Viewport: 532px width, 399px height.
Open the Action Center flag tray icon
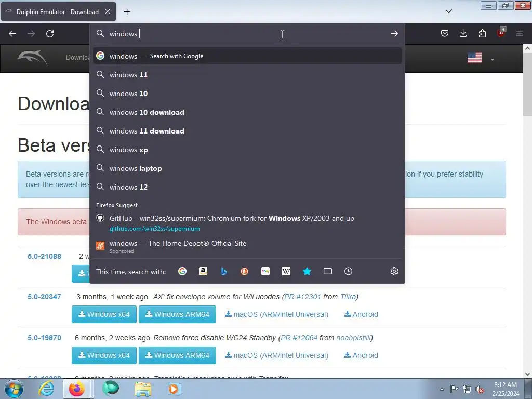pyautogui.click(x=454, y=389)
